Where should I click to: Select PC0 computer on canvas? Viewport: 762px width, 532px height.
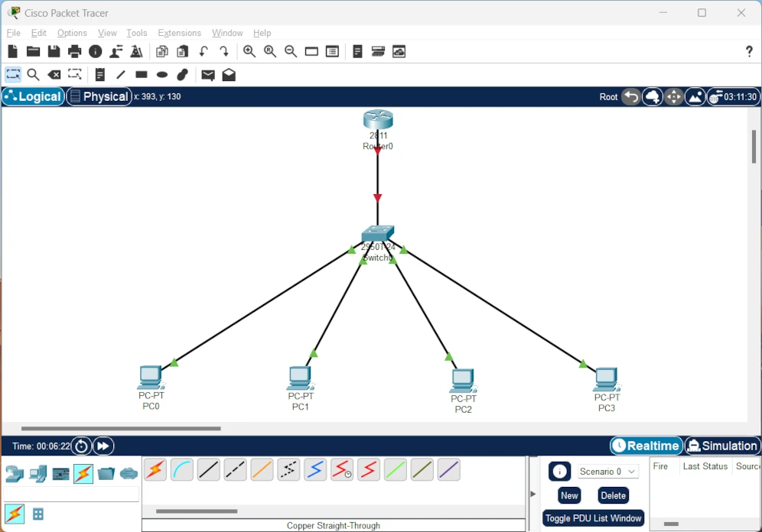151,378
